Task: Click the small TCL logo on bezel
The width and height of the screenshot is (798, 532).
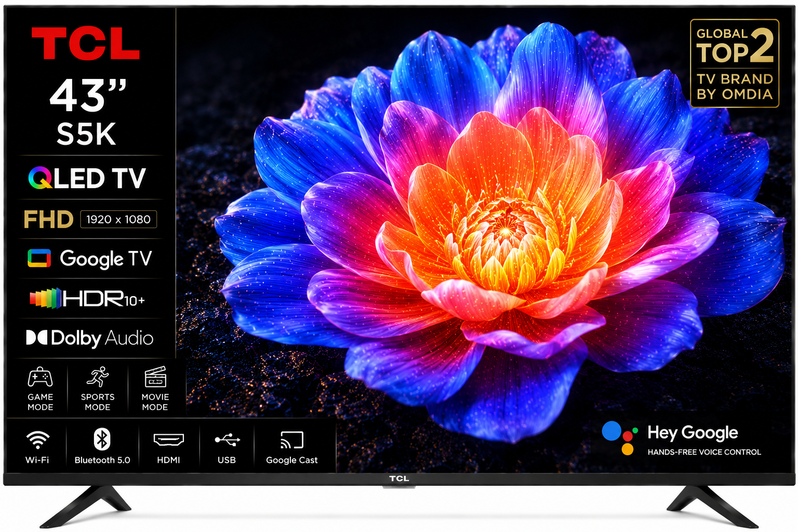Action: 399,478
